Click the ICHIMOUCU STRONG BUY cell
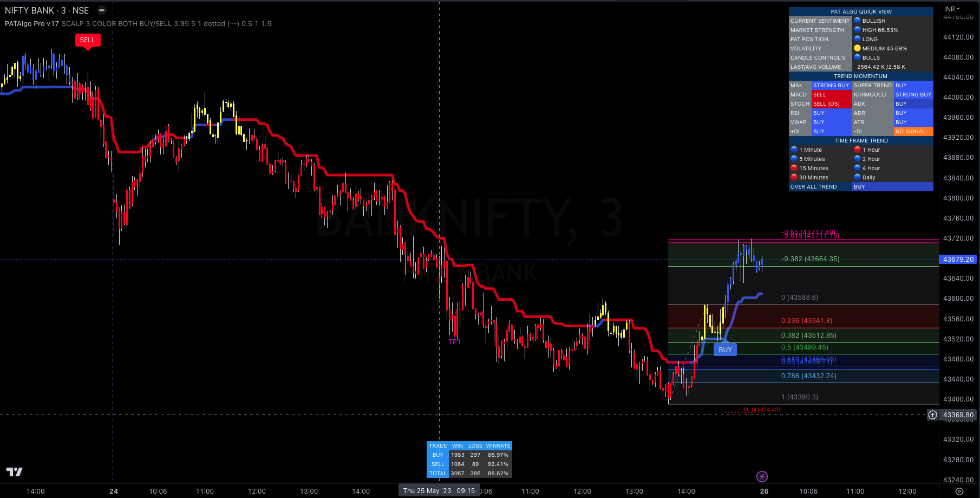Viewport: 980px width, 498px height. 913,95
